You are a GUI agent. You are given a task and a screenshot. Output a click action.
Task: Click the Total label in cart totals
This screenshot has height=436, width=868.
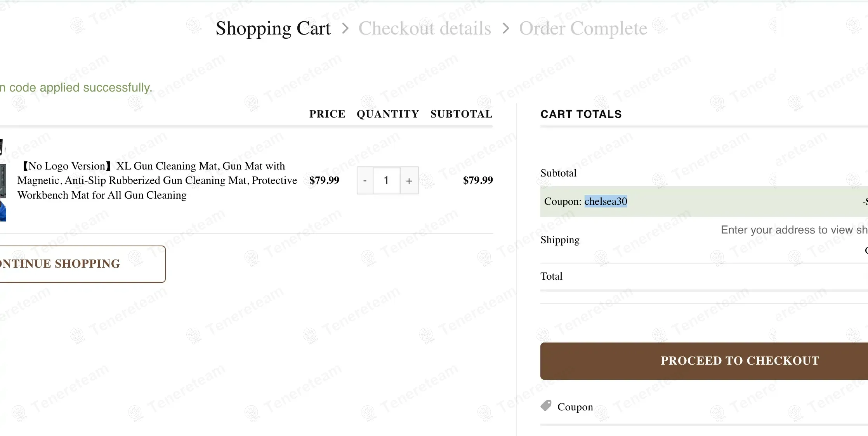pyautogui.click(x=552, y=276)
